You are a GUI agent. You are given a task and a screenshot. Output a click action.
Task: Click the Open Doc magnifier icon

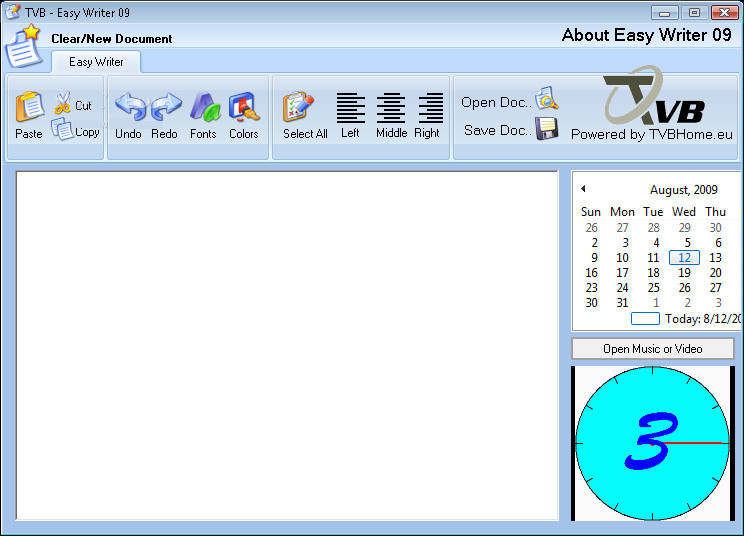(x=547, y=98)
